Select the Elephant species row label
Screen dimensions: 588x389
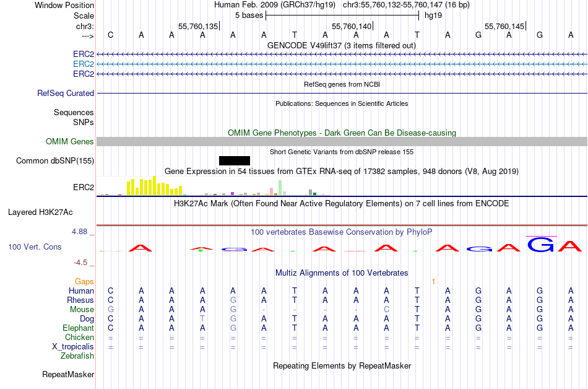(x=78, y=328)
